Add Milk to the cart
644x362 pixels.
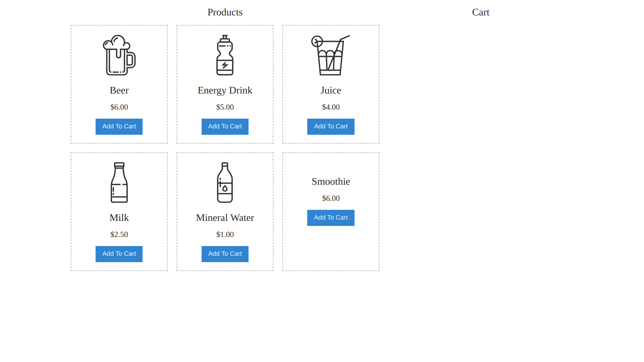click(x=119, y=254)
